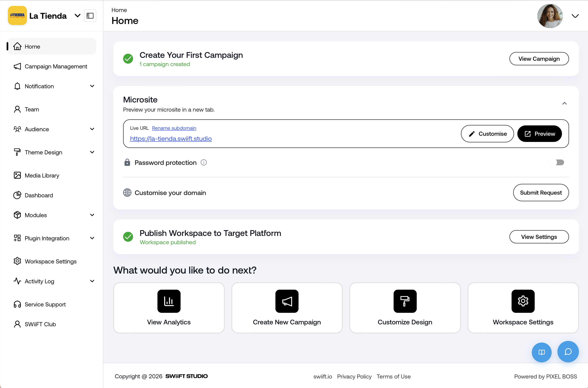The width and height of the screenshot is (588, 388).
Task: Click the View Settings button
Action: pyautogui.click(x=539, y=237)
